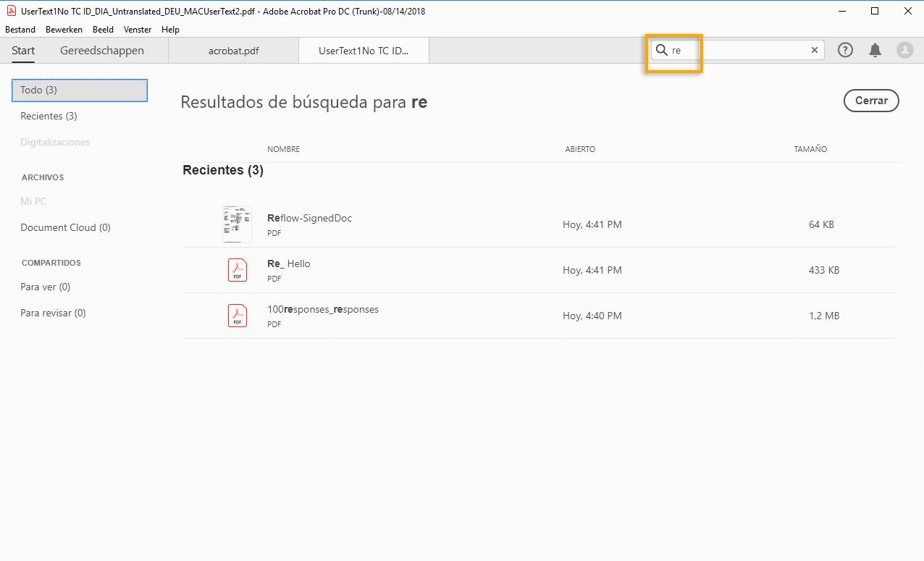This screenshot has width=924, height=561.
Task: Open the user profile avatar
Action: [904, 50]
